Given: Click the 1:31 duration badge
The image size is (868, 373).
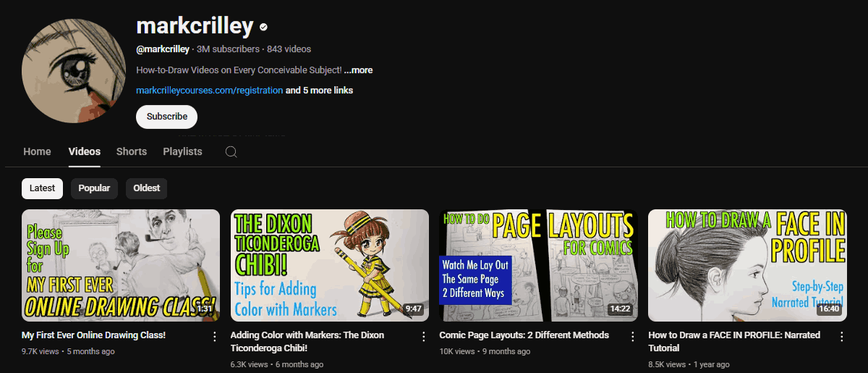Looking at the screenshot, I should tap(205, 309).
